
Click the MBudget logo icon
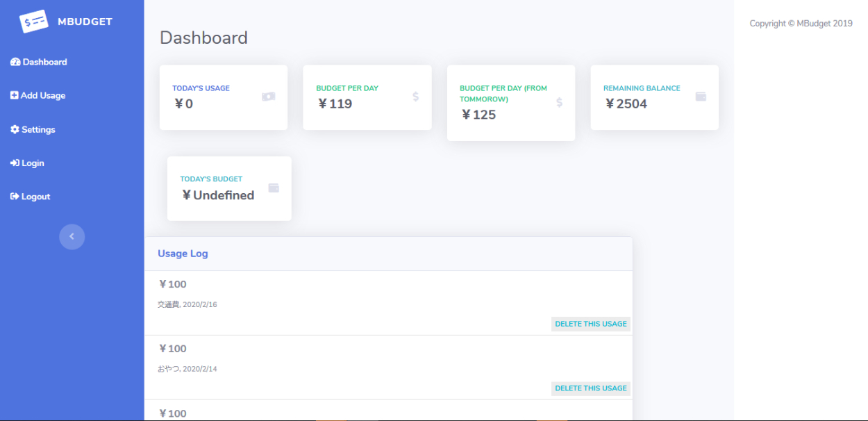(34, 22)
